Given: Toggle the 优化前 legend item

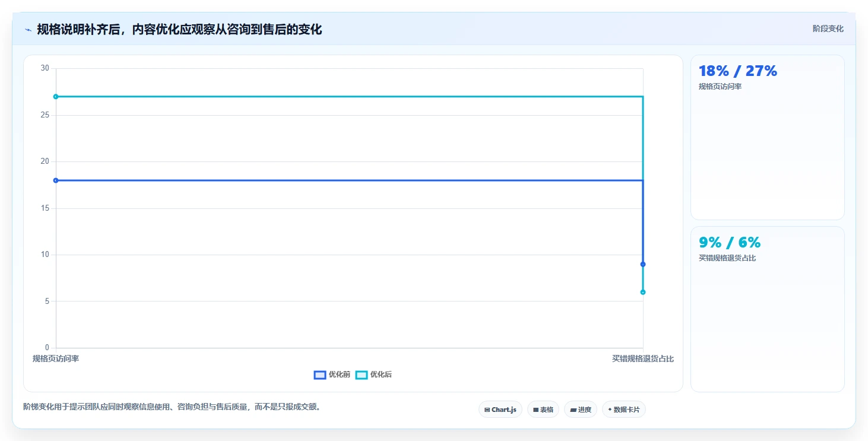Looking at the screenshot, I should click(332, 375).
